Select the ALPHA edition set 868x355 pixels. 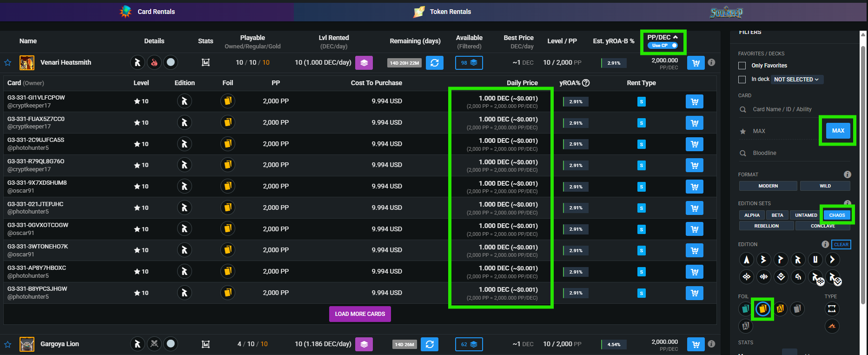pyautogui.click(x=752, y=215)
